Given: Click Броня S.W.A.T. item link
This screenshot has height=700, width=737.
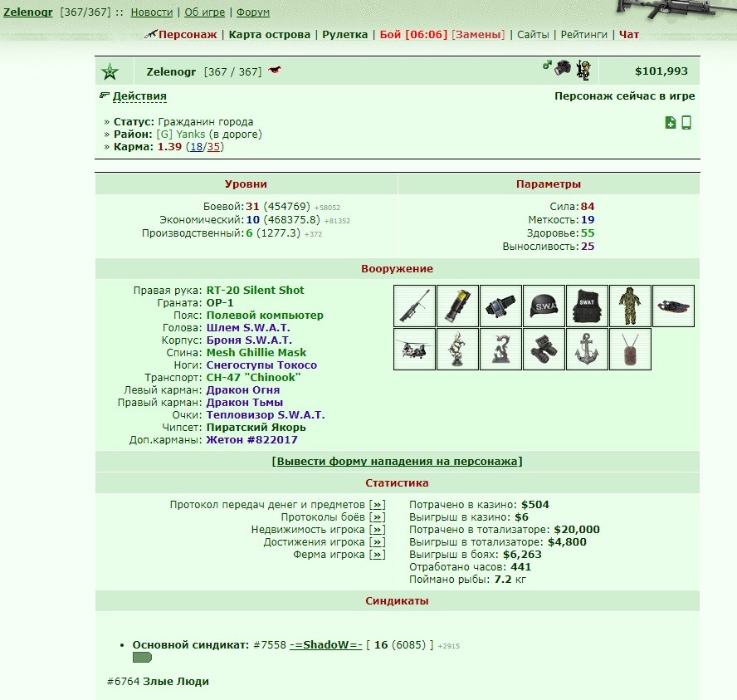Looking at the screenshot, I should 249,340.
